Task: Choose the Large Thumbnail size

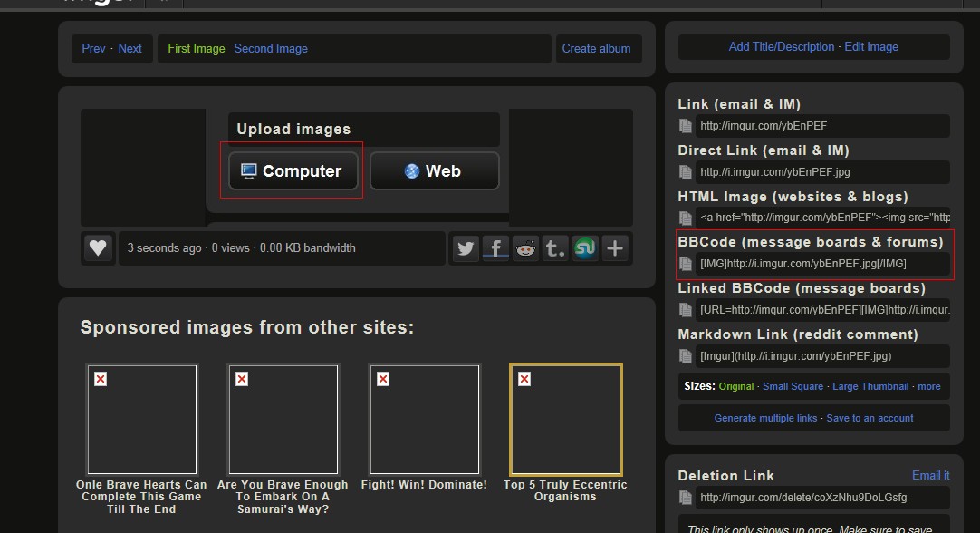Action: (870, 386)
